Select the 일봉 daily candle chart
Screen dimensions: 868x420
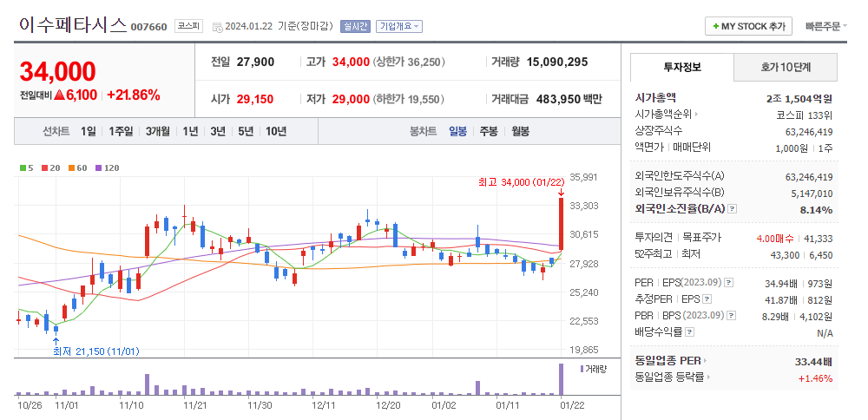coord(457,132)
